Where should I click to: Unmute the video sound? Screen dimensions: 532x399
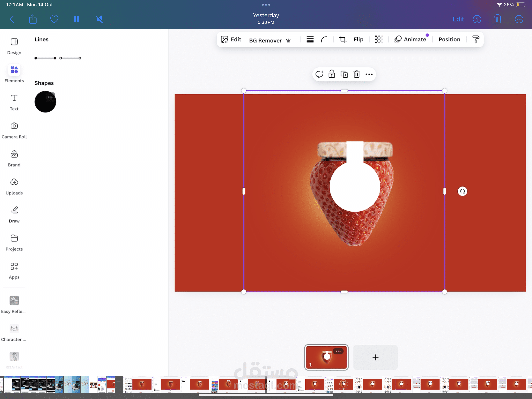[x=100, y=19]
